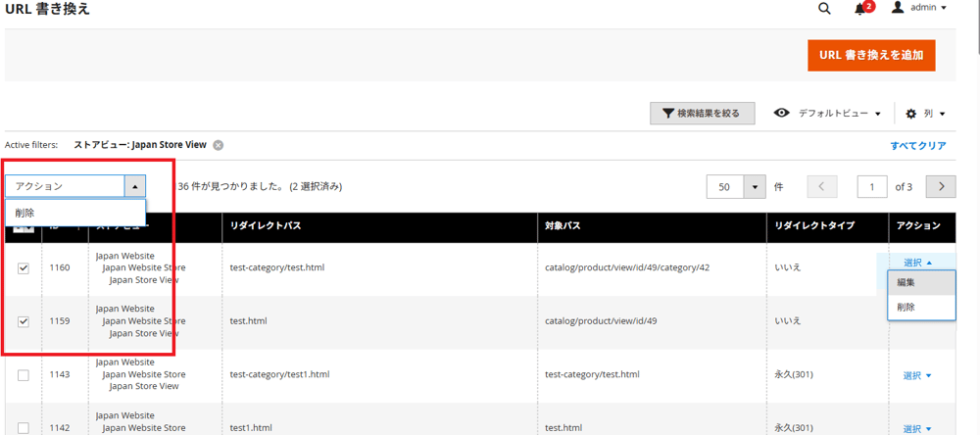980x435 pixels.
Task: Expand the Select dropdown for row 1143
Action: point(916,375)
